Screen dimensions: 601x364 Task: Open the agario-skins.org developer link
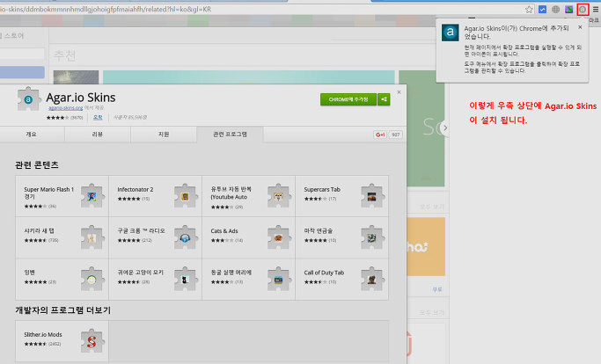coord(65,108)
